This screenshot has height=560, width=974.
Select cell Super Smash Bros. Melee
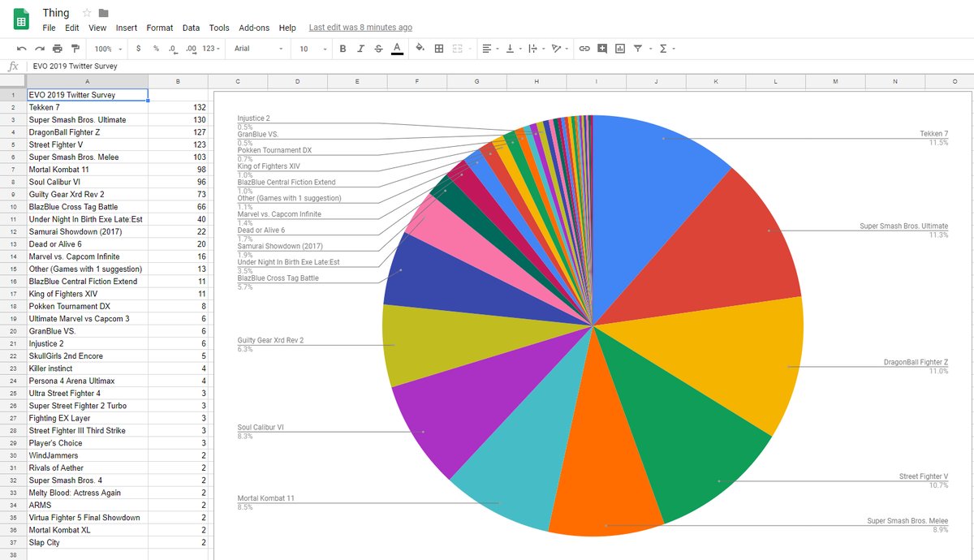coord(88,157)
